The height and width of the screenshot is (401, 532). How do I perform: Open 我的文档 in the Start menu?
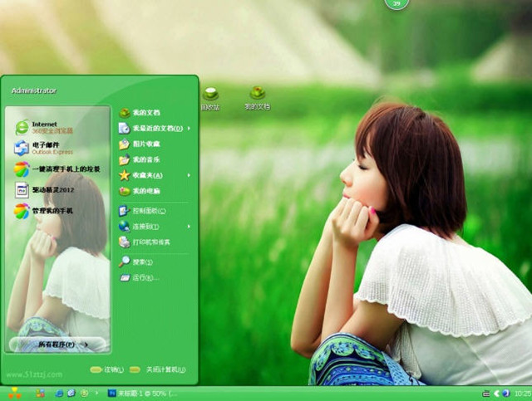140,113
